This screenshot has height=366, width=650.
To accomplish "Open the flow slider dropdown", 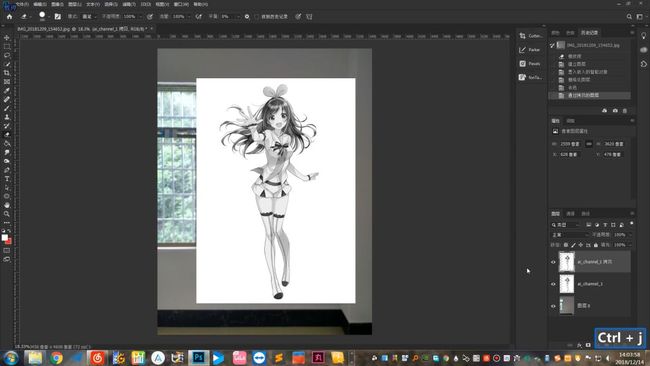I will (188, 17).
